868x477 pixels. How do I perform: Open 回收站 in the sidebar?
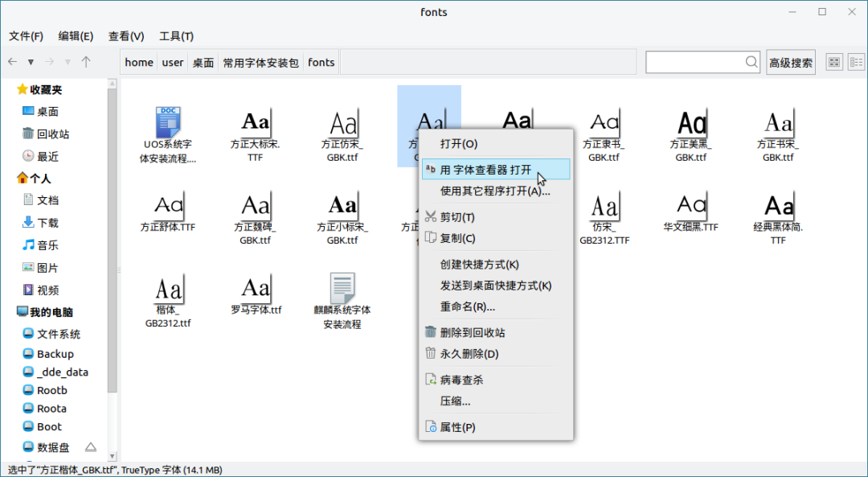(x=46, y=134)
